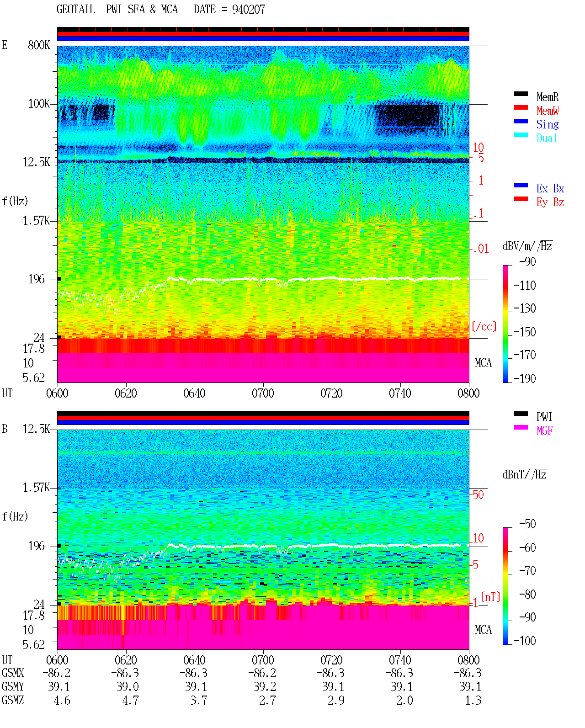
Task: Click the '100K' frequency axis label
Action: point(39,104)
